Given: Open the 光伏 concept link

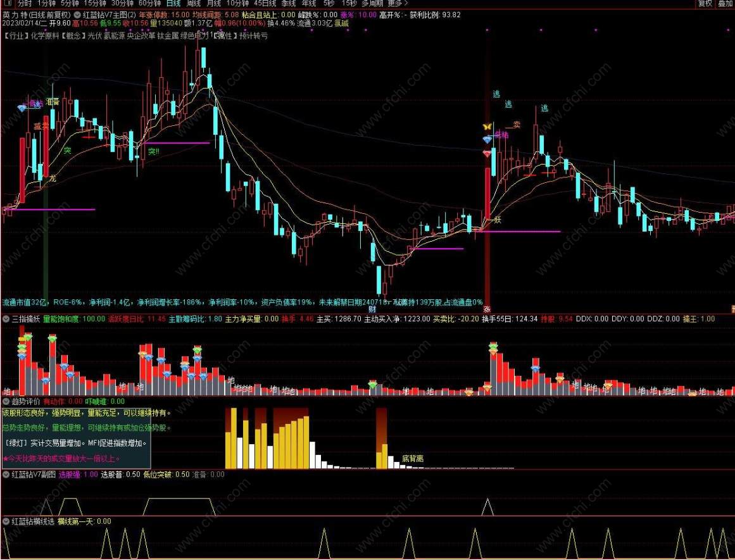Looking at the screenshot, I should coord(94,35).
